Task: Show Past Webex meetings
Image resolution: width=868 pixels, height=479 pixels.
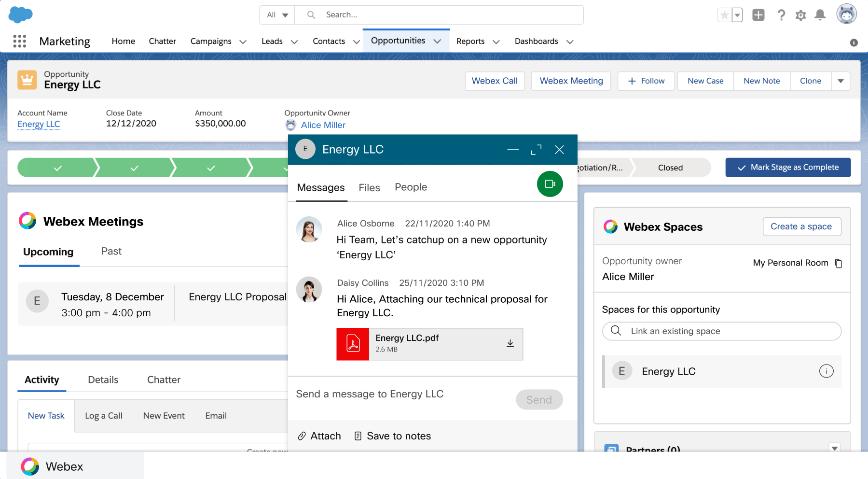Action: click(x=111, y=252)
